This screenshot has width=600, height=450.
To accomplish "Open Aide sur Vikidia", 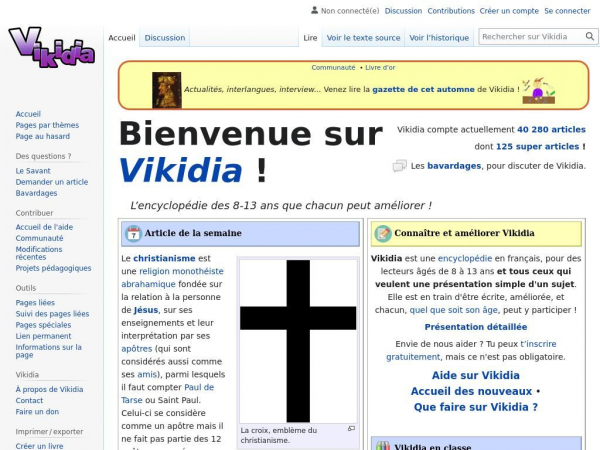I will coord(476,375).
